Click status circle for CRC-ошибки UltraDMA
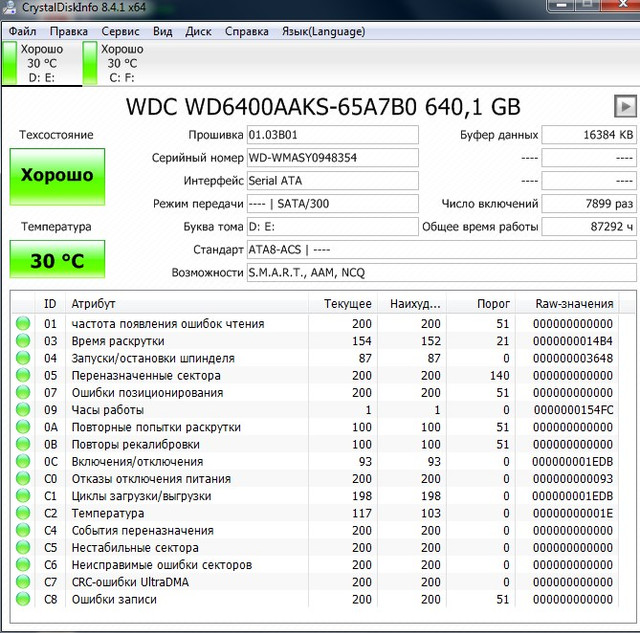Screen dimensions: 640x633 (x=23, y=582)
